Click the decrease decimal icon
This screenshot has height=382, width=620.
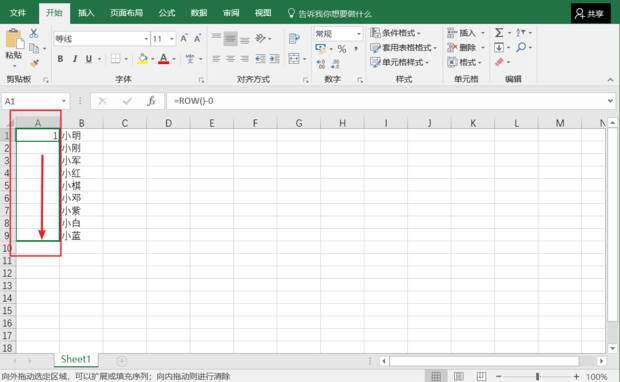[335, 64]
